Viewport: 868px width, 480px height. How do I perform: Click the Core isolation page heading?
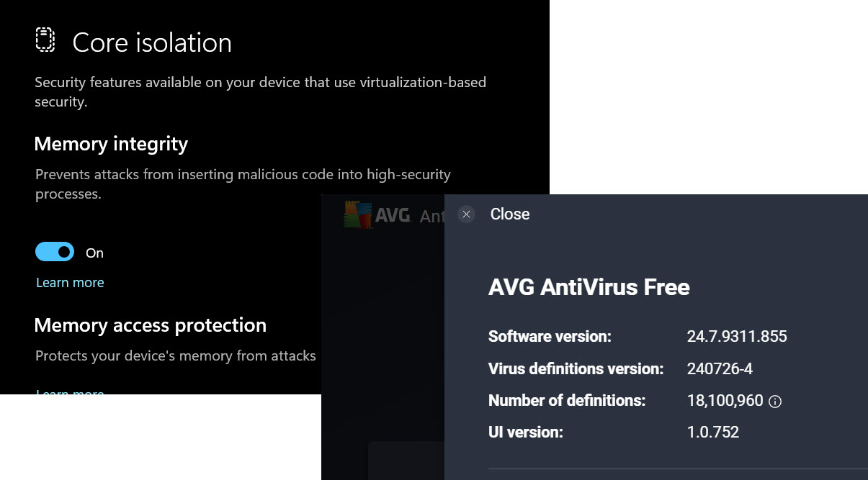pyautogui.click(x=152, y=43)
